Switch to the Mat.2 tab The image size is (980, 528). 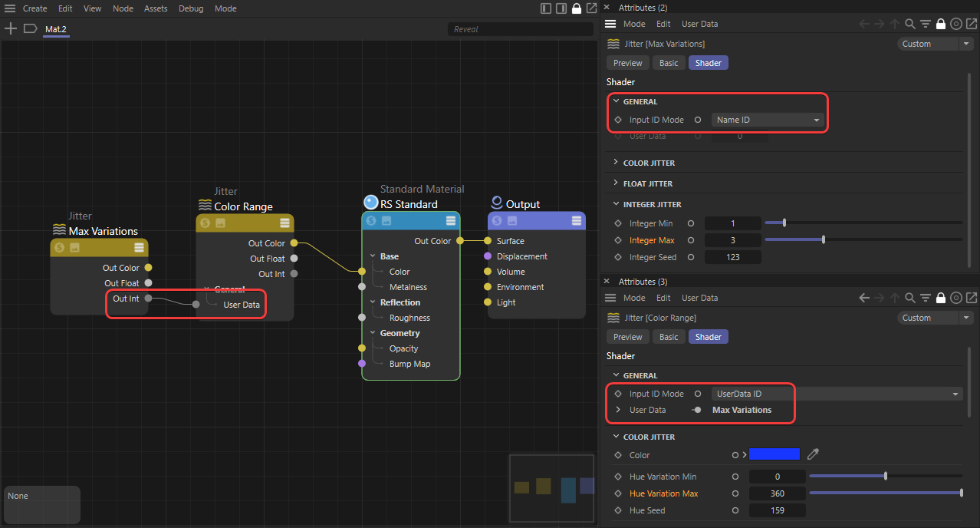[x=56, y=29]
